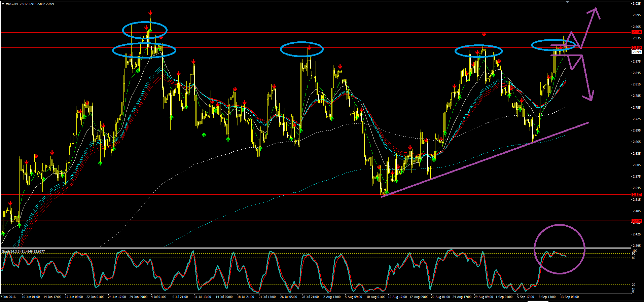Viewport: 644px width, 302px height.
Task: Click the current price tag 2.899
Action: [637, 52]
